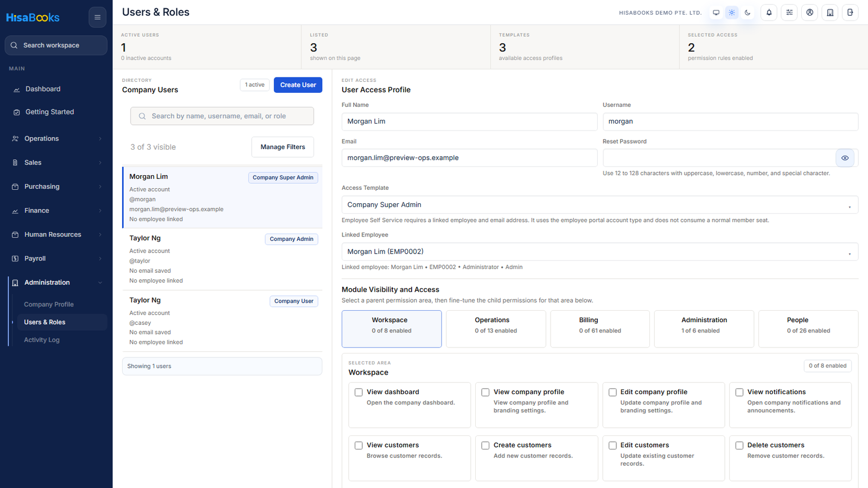Check Edit company profile permission
868x488 pixels.
pos(612,392)
